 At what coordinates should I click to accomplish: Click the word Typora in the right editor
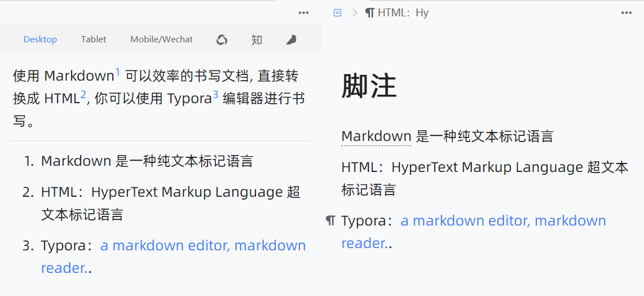(x=363, y=220)
